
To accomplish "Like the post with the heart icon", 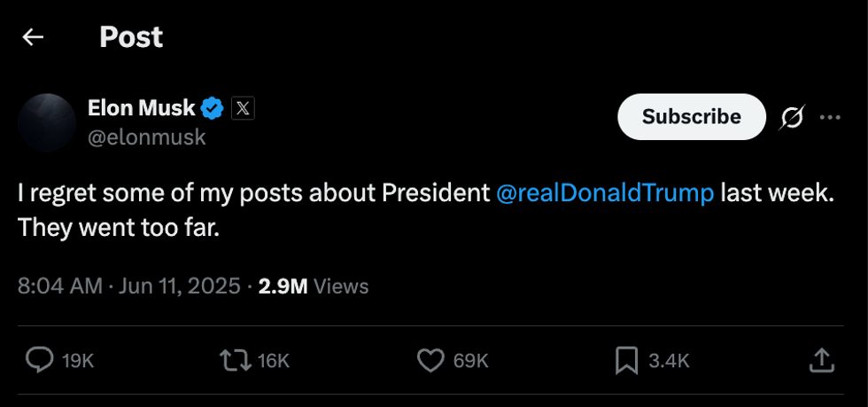I will pyautogui.click(x=430, y=359).
